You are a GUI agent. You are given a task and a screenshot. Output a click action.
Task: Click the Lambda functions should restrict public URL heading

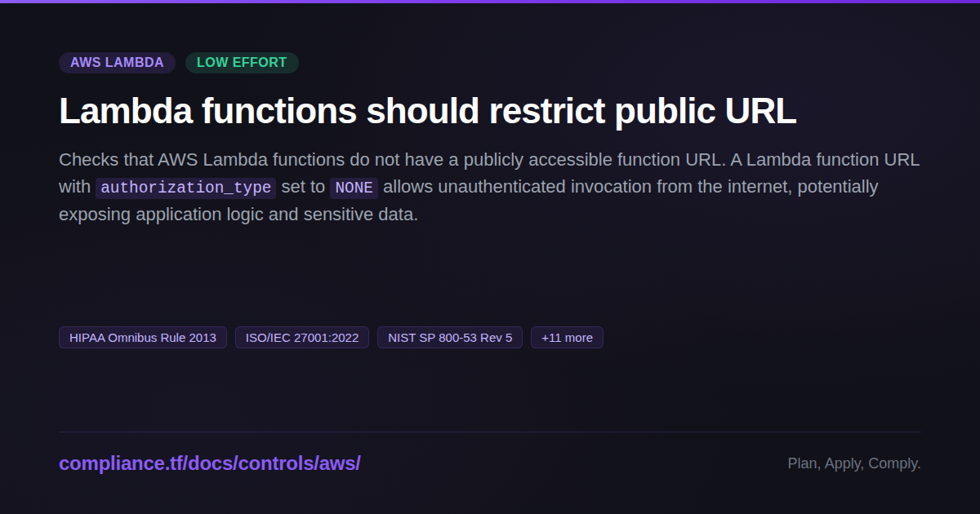click(x=427, y=111)
